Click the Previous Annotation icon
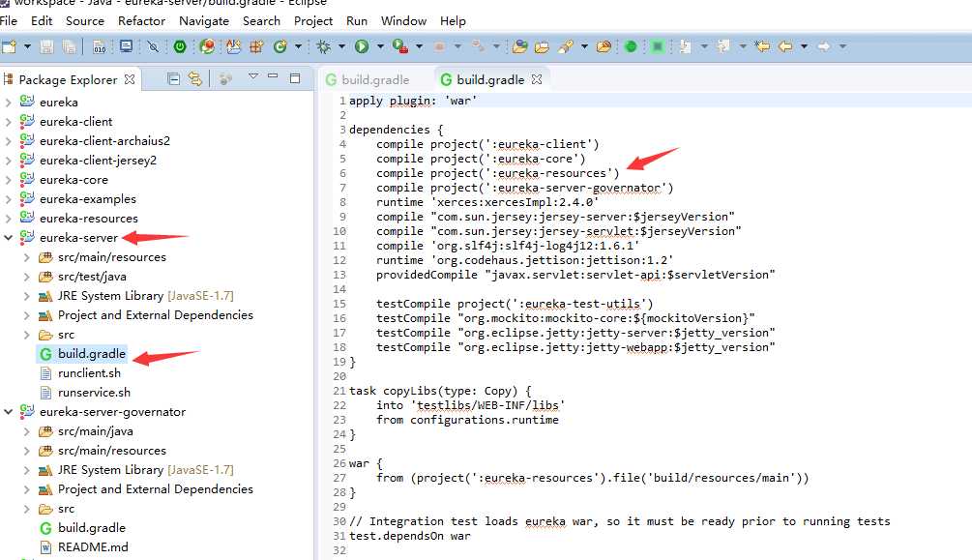Image resolution: width=972 pixels, height=560 pixels. [x=723, y=46]
